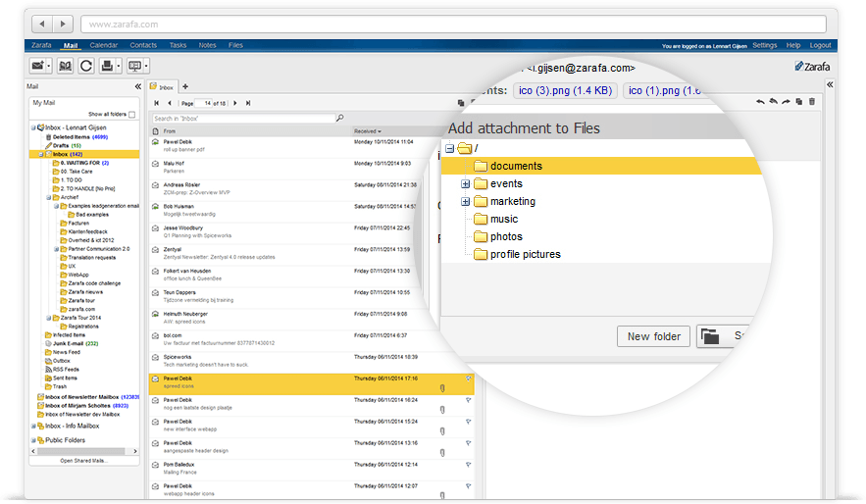Screen dimensions: 866x504
Task: Toggle the Show all folders checkbox
Action: (x=132, y=115)
